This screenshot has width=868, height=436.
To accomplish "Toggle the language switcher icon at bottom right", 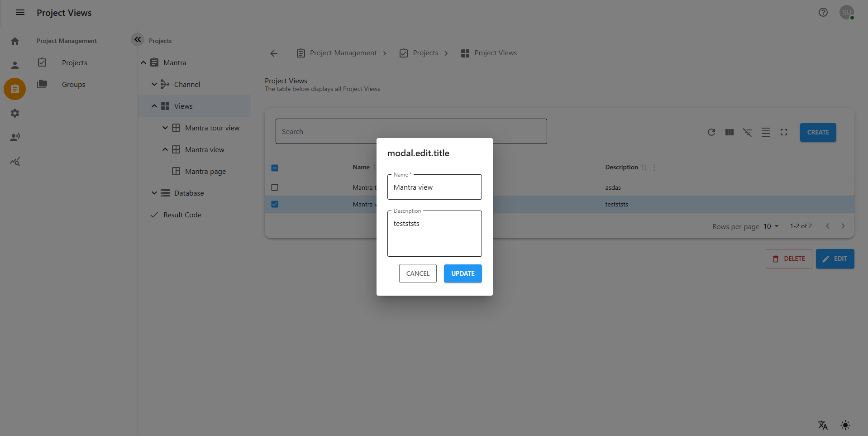I will point(822,425).
